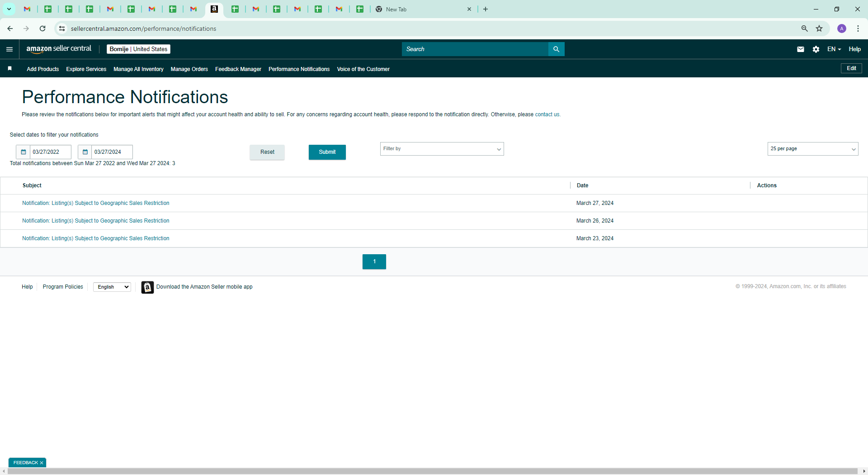868x475 pixels.
Task: Click the browser reload button
Action: coord(42,28)
